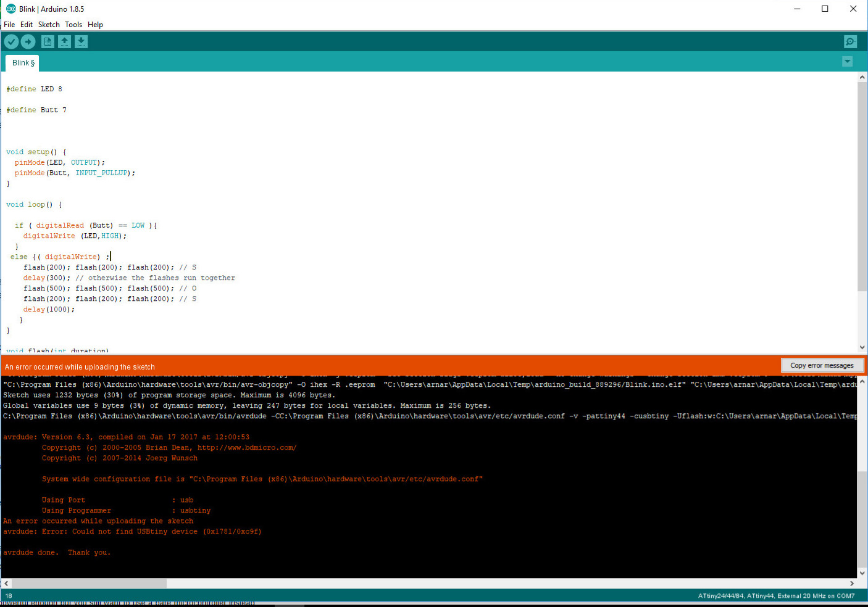Viewport: 868px width, 607px height.
Task: Click the console scroll down arrow
Action: [x=862, y=573]
